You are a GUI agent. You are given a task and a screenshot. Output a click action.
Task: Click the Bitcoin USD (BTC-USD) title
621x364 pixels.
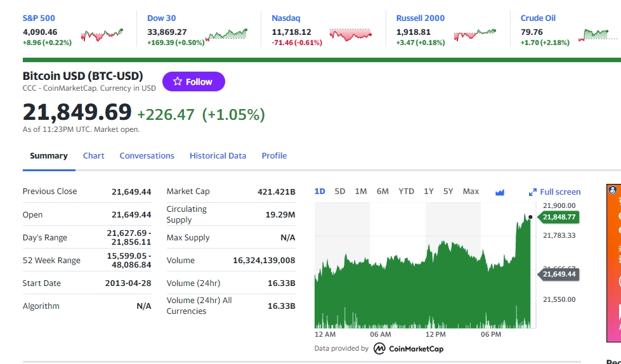point(82,75)
